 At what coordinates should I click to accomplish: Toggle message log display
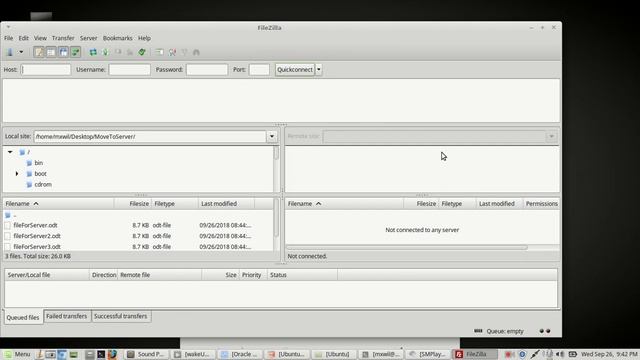pos(39,52)
